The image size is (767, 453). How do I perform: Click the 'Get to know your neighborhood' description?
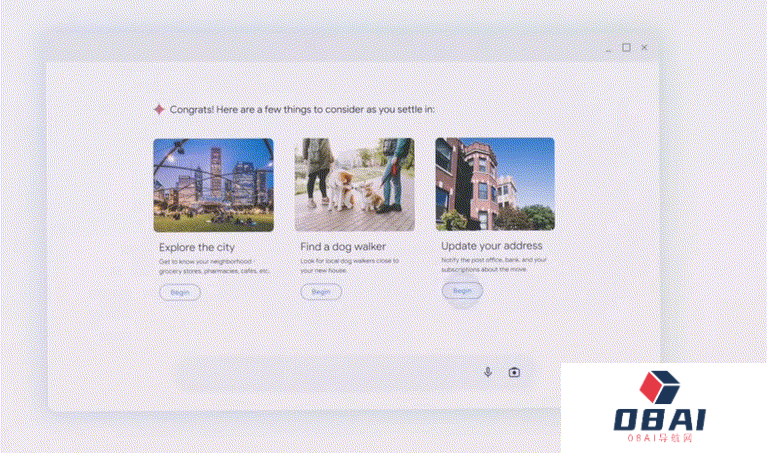point(214,266)
